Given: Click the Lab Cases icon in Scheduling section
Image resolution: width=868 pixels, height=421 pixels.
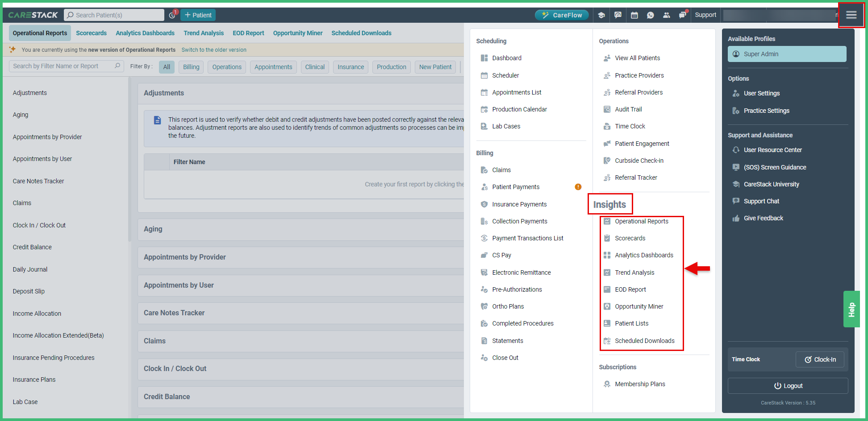Looking at the screenshot, I should (484, 126).
